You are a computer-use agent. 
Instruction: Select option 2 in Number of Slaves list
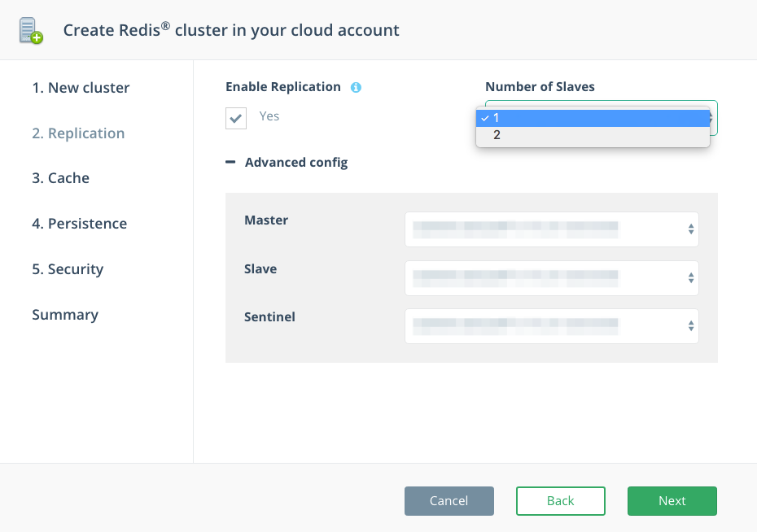click(593, 135)
